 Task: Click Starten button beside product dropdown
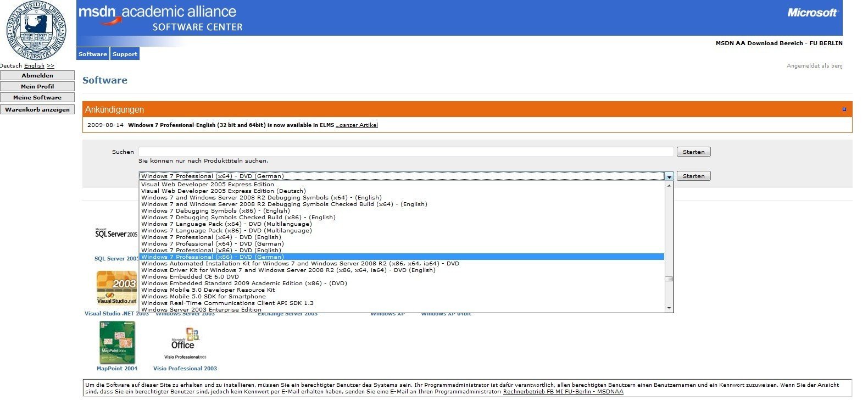click(x=693, y=176)
